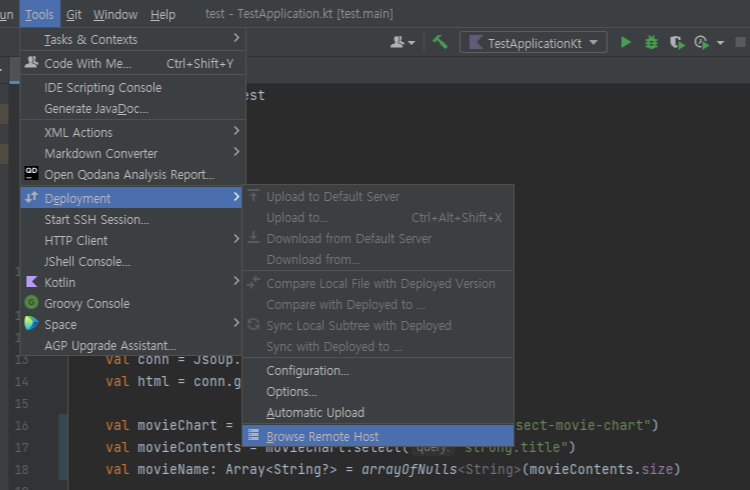750x490 pixels.
Task: Open JShell Console
Action: [131, 261]
